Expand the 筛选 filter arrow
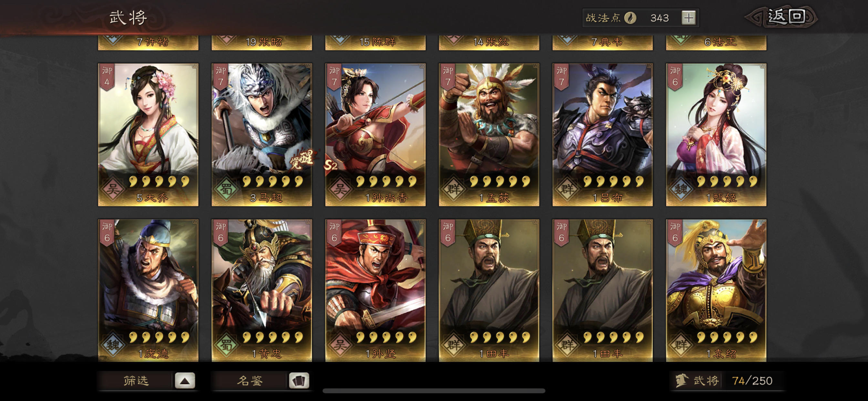 [x=185, y=381]
